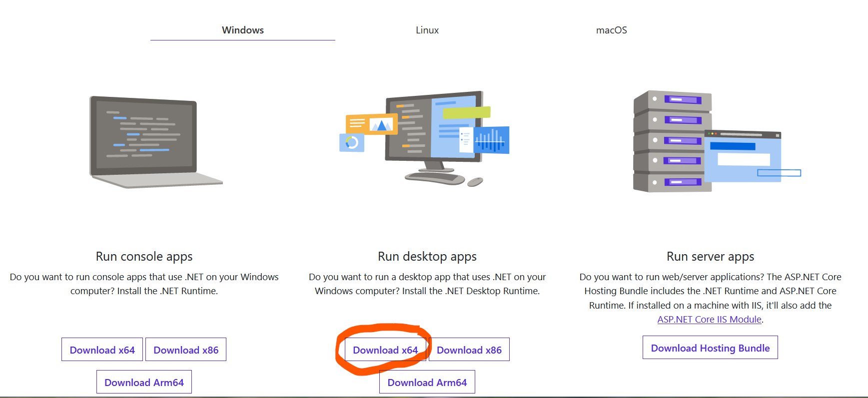Download Arm64 runtime for console apps

point(144,382)
